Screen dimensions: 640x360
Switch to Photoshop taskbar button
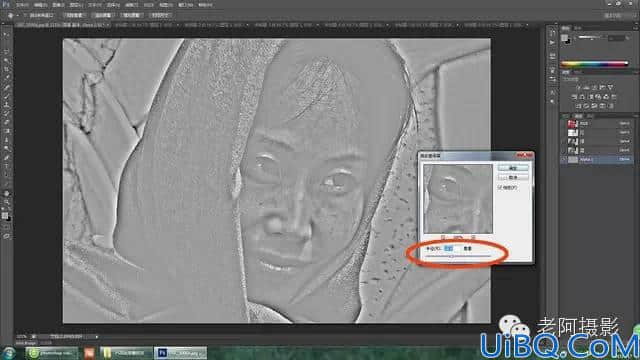click(x=180, y=353)
